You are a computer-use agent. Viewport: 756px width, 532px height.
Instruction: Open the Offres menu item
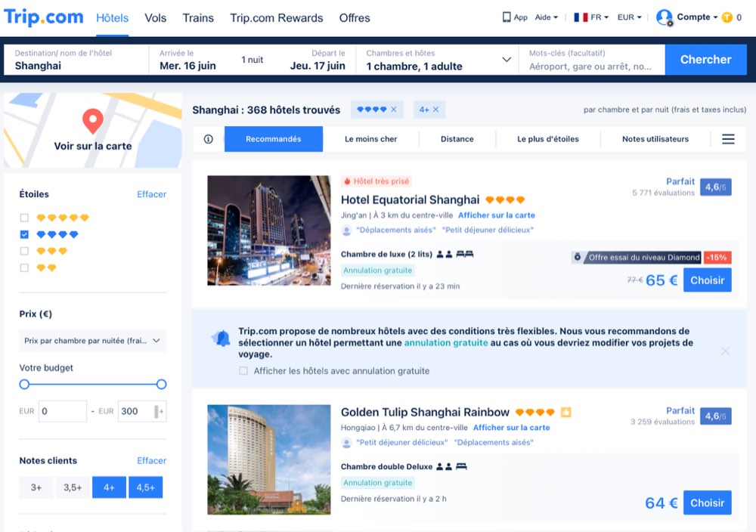coord(355,18)
